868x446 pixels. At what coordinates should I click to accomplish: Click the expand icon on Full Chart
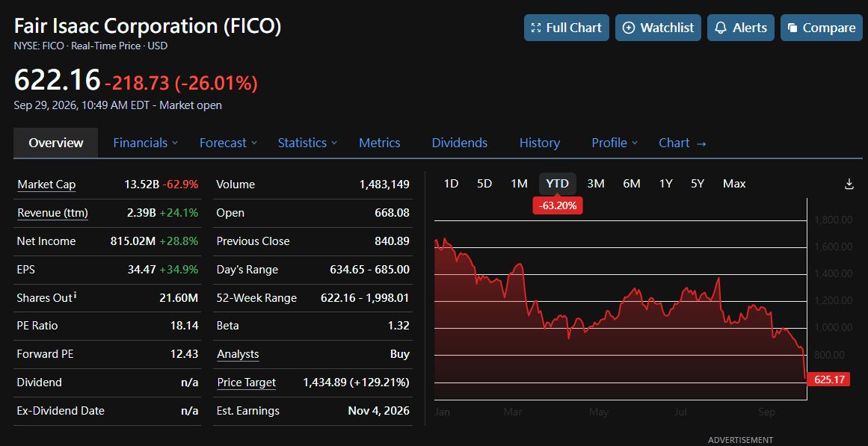(x=536, y=28)
